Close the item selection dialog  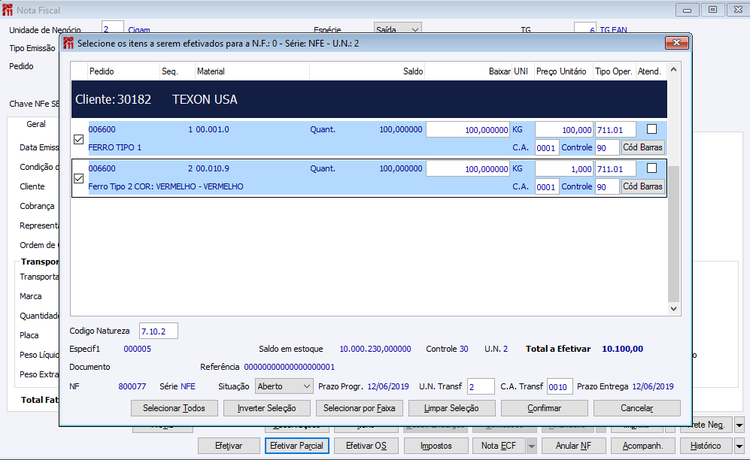(677, 43)
